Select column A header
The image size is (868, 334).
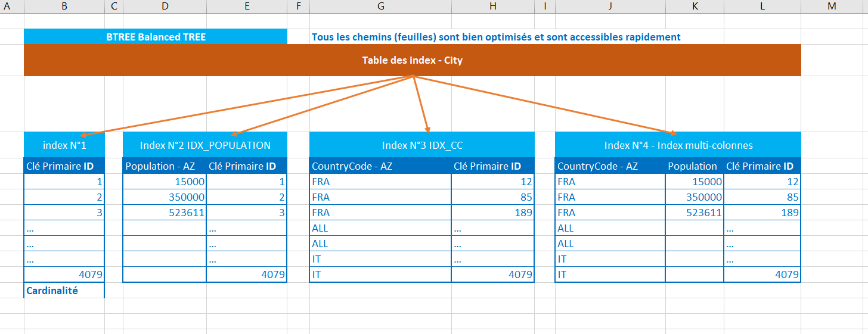[x=12, y=7]
